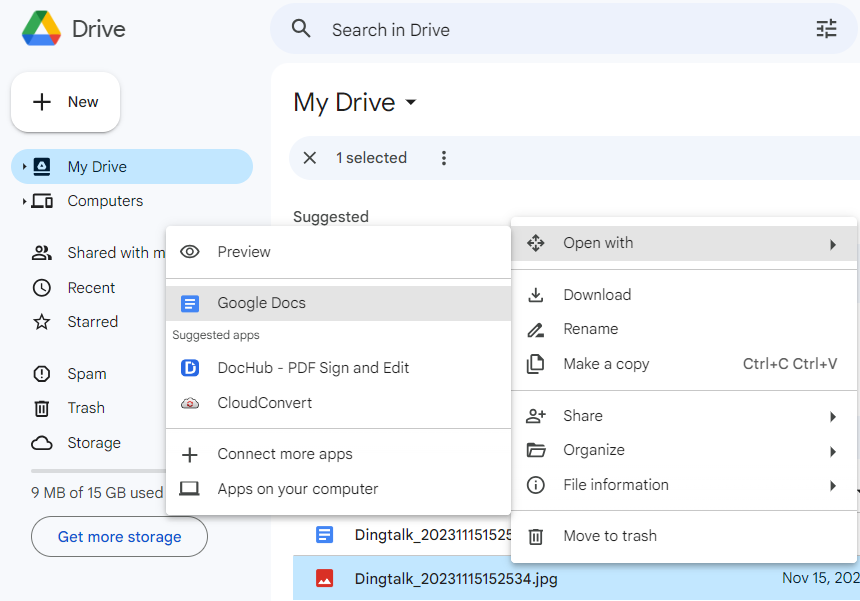The image size is (860, 601).
Task: Open file with Google Docs
Action: [338, 303]
